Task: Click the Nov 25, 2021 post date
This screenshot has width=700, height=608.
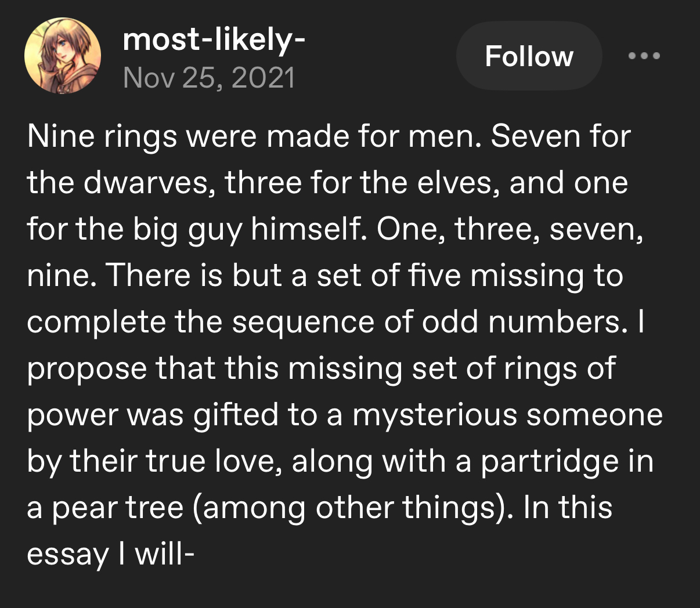Action: coord(209,77)
